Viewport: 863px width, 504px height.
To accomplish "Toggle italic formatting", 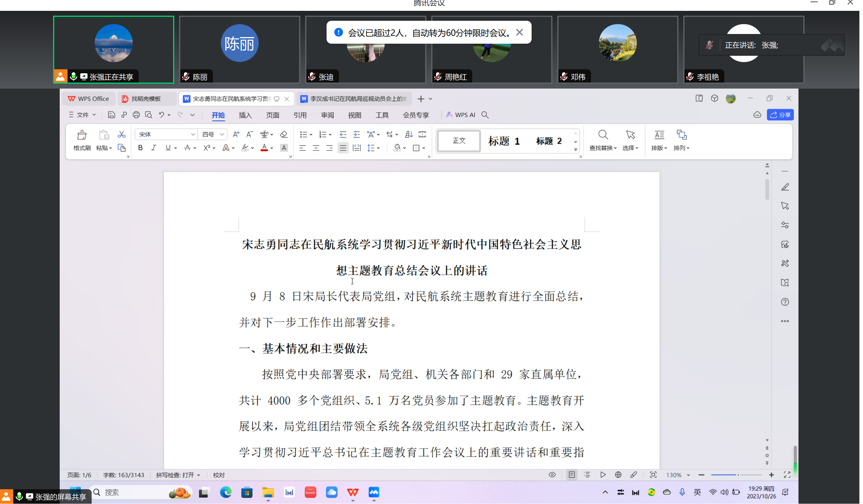I will [x=154, y=148].
